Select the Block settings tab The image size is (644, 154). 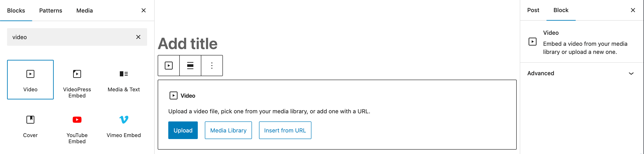[561, 10]
